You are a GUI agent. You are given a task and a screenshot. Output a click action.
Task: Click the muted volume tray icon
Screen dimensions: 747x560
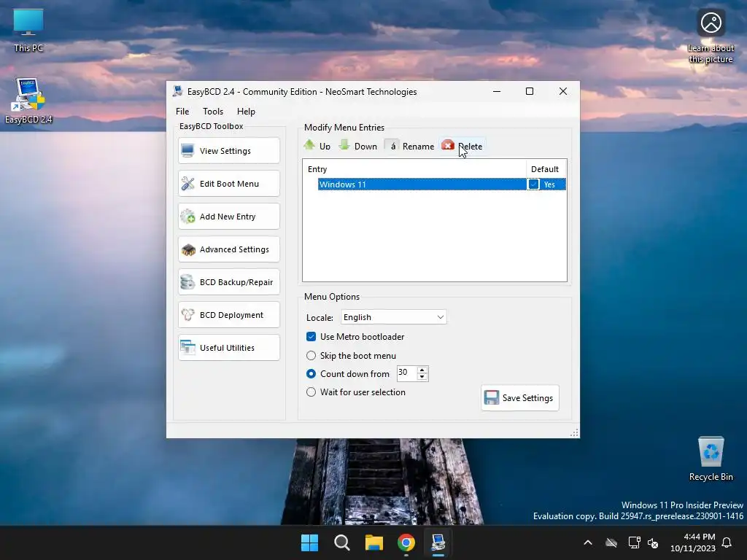[653, 542]
